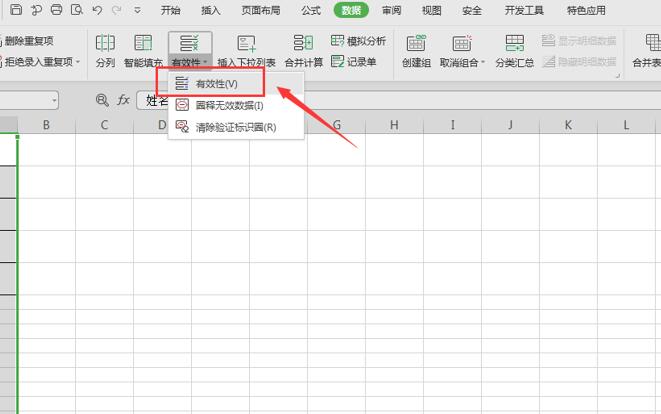
Task: Expand the 拒绝录入重复项 dropdown
Action: pos(78,62)
